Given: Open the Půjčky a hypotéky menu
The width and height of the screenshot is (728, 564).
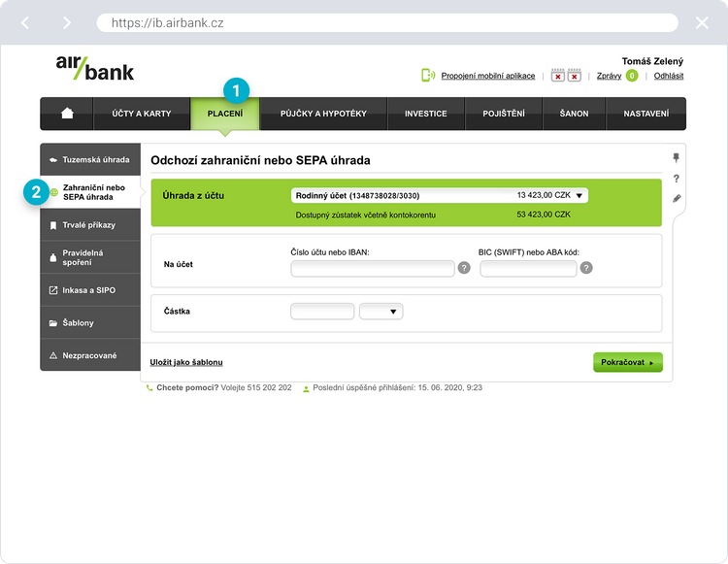Looking at the screenshot, I should pos(323,114).
